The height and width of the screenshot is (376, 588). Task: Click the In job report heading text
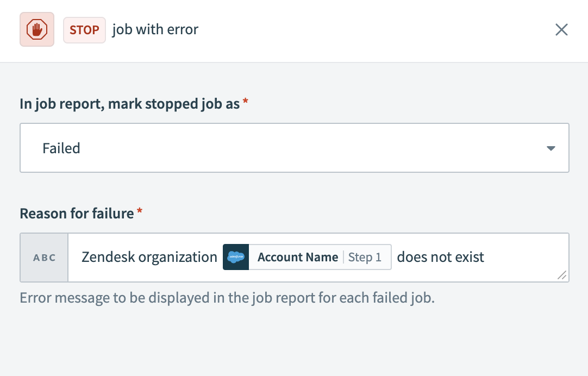(x=128, y=103)
